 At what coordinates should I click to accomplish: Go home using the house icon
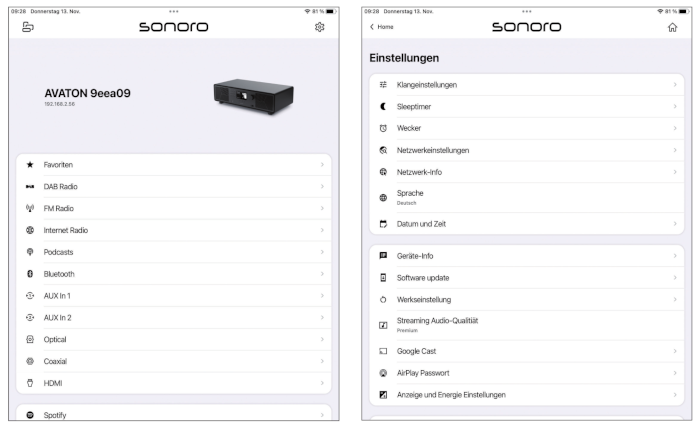click(x=672, y=27)
